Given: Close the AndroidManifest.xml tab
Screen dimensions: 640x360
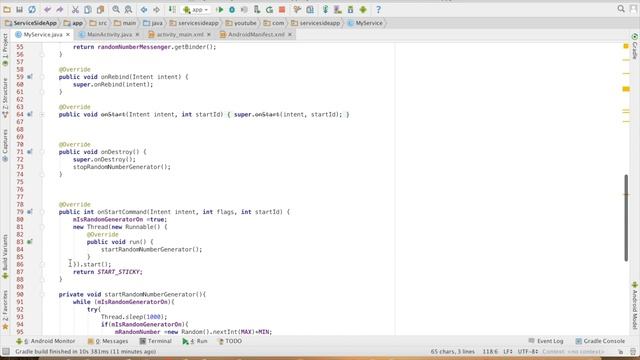Looking at the screenshot, I should [290, 35].
